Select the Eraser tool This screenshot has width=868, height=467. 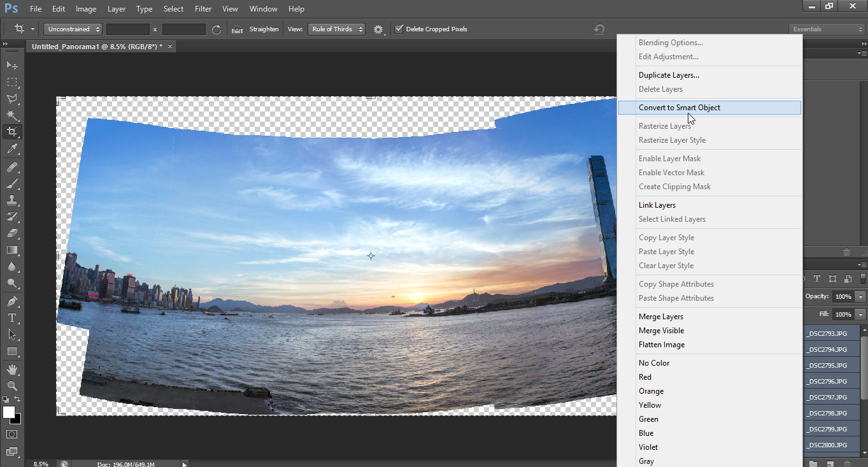(12, 233)
